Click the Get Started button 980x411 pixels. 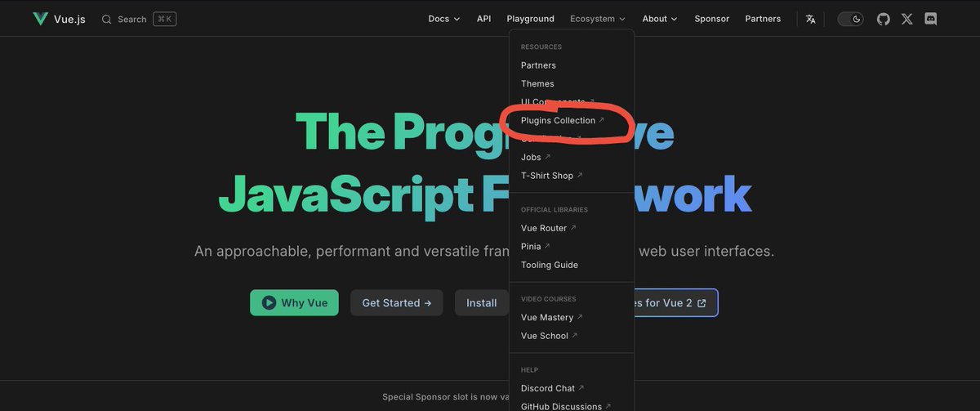pos(397,302)
